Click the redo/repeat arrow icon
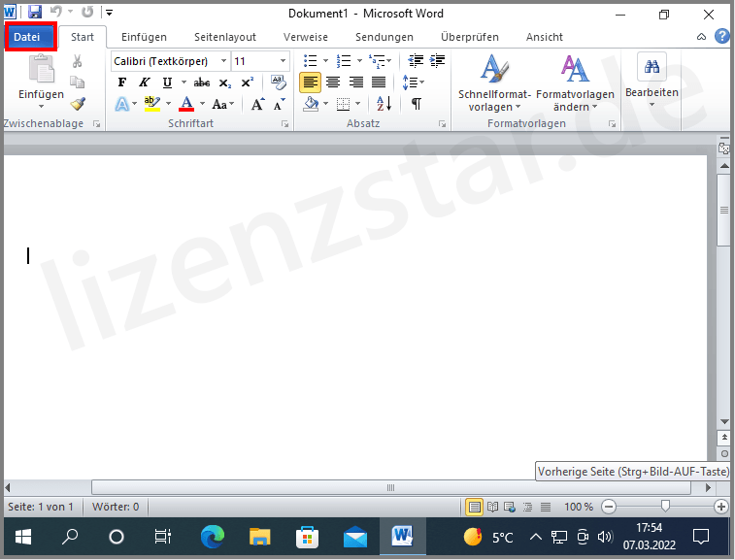 tap(87, 12)
